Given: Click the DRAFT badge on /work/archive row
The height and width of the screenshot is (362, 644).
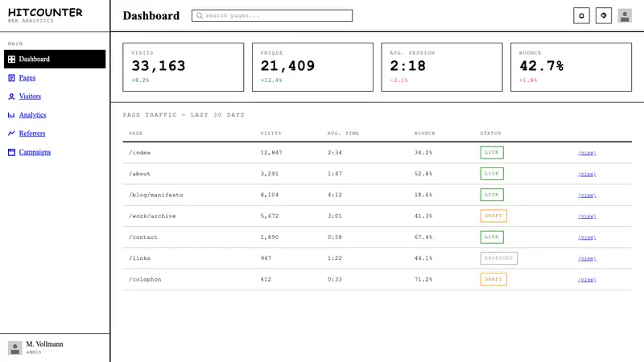Looking at the screenshot, I should coord(493,216).
